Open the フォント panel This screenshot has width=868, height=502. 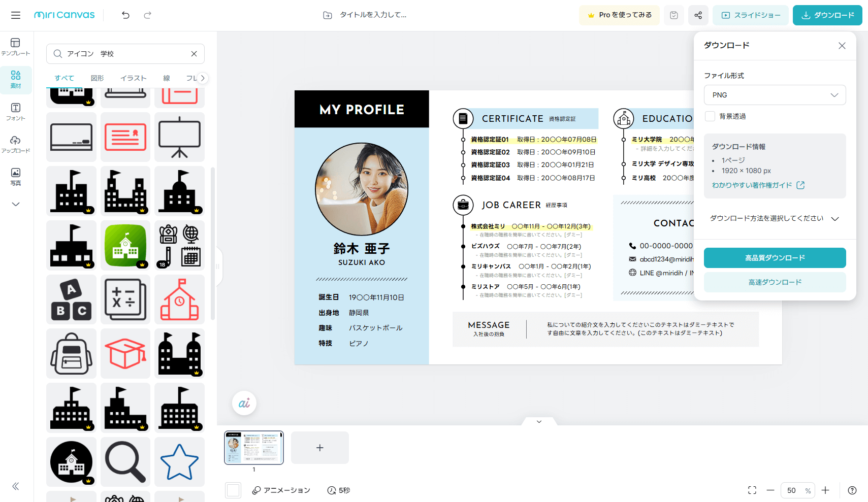coord(16,111)
